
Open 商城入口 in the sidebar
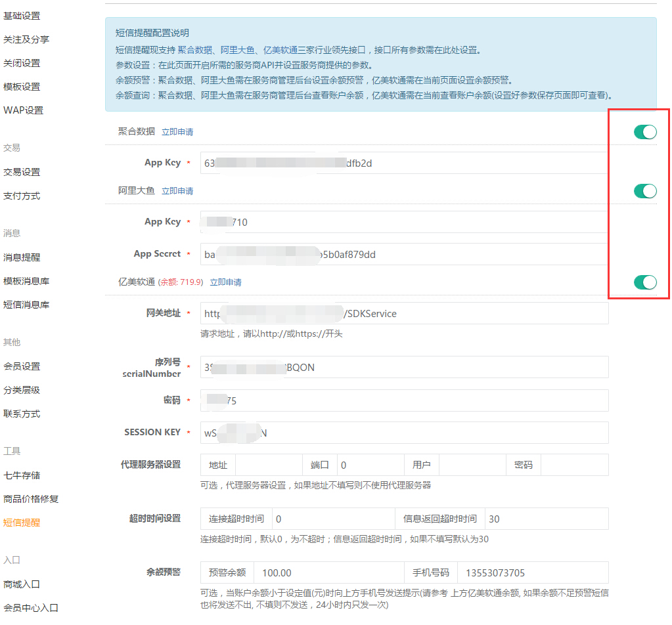pos(22,584)
